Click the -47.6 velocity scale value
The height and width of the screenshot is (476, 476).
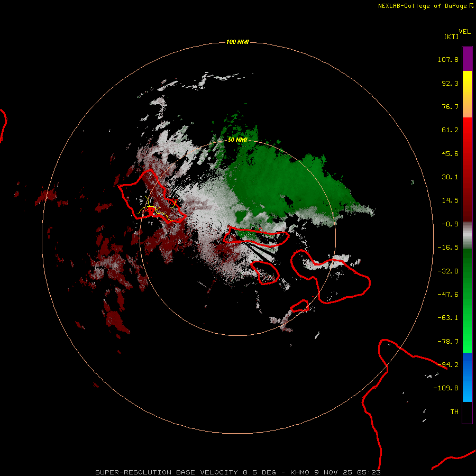pyautogui.click(x=448, y=295)
